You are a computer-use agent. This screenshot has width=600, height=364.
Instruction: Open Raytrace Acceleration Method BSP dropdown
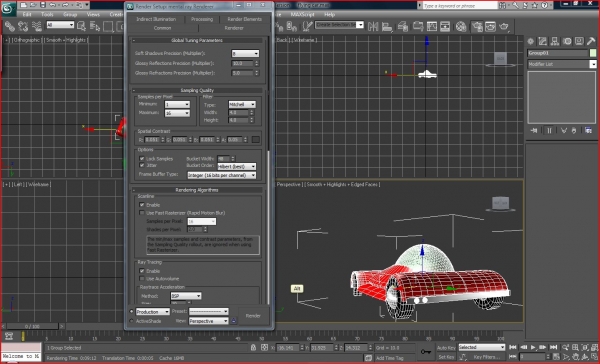coord(186,296)
